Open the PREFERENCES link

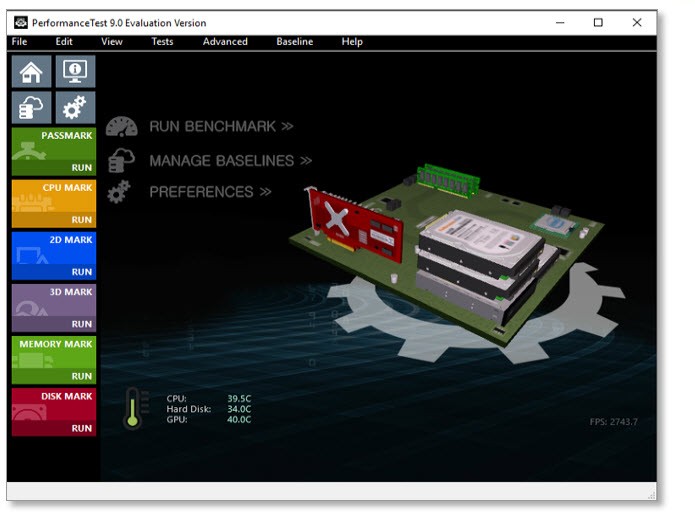tap(210, 192)
